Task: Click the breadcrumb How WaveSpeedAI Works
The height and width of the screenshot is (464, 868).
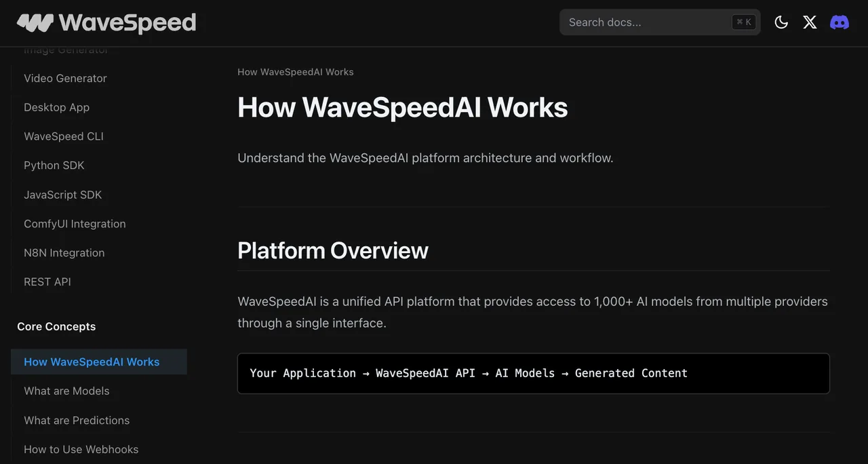Action: coord(296,72)
